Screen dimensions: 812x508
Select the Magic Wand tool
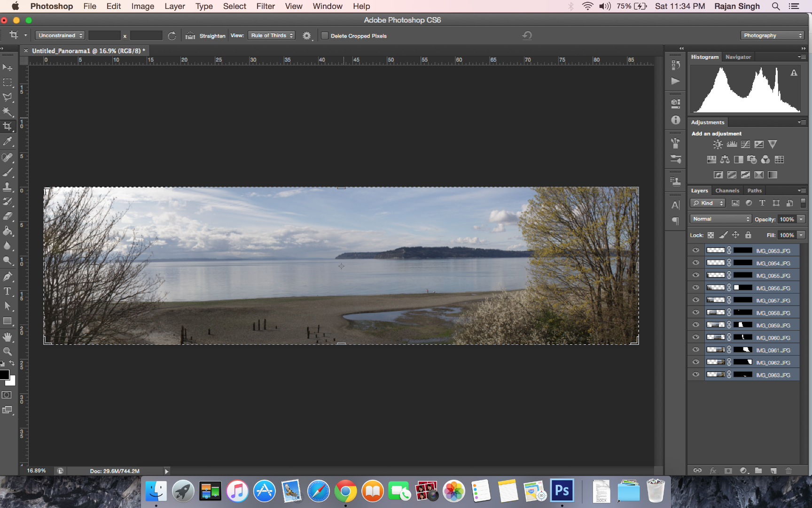coord(8,112)
